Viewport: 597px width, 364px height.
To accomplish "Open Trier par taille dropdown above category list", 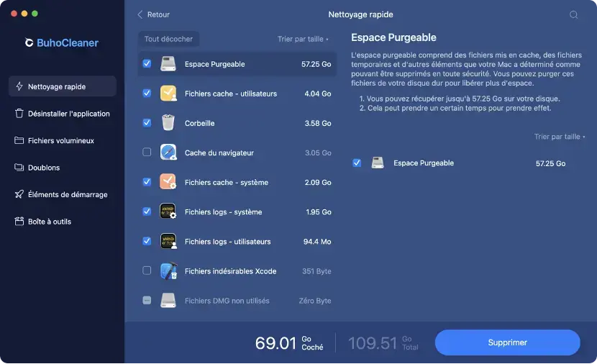I will tap(303, 39).
